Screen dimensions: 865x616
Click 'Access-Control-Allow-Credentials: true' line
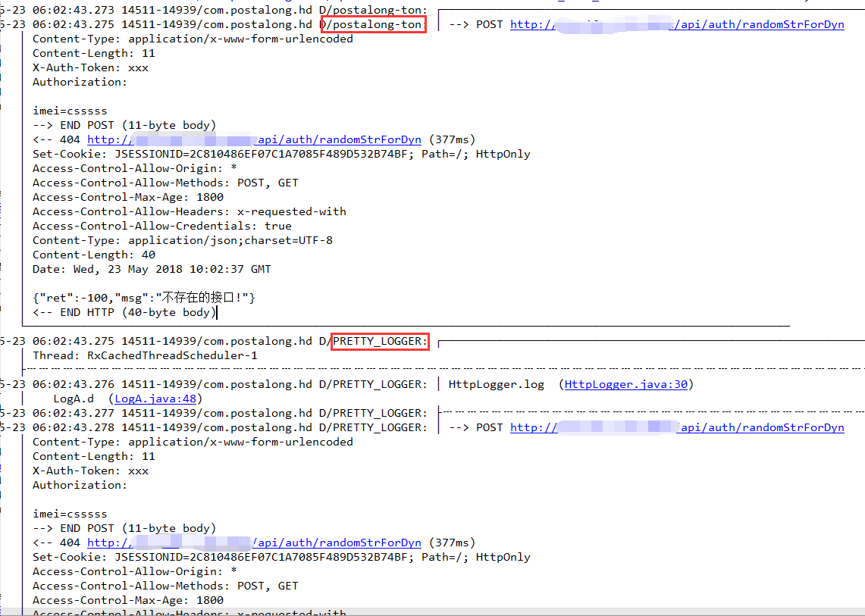click(162, 226)
